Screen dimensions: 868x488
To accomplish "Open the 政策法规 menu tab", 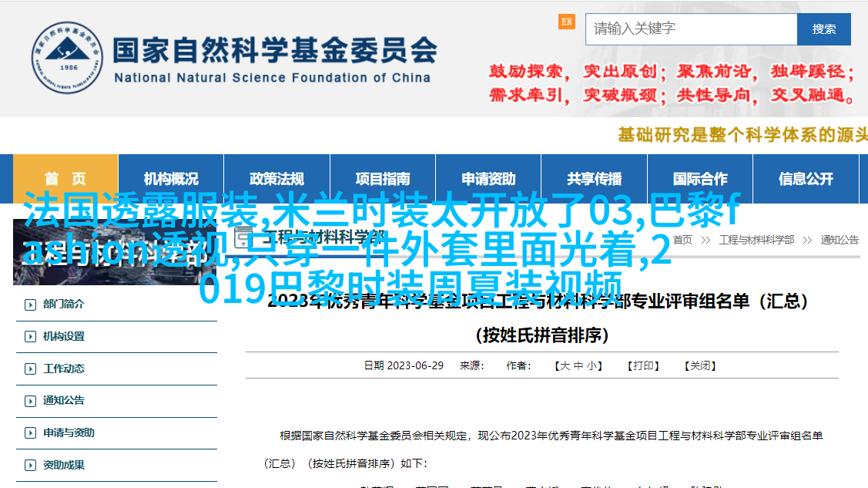I will 276,178.
